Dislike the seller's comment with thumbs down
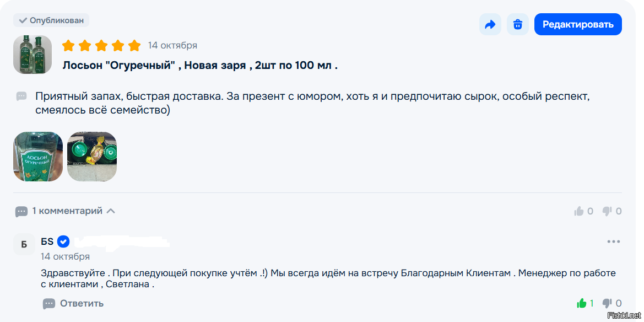The width and height of the screenshot is (644, 322). pyautogui.click(x=608, y=303)
